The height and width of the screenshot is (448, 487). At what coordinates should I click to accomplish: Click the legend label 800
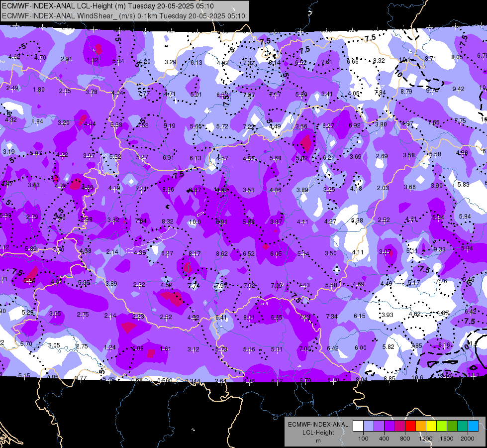405,439
